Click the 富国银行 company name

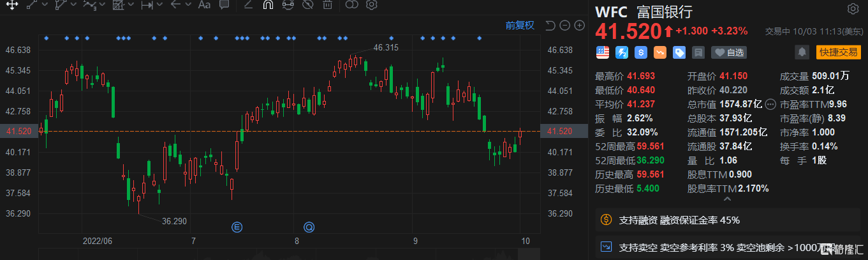point(664,11)
